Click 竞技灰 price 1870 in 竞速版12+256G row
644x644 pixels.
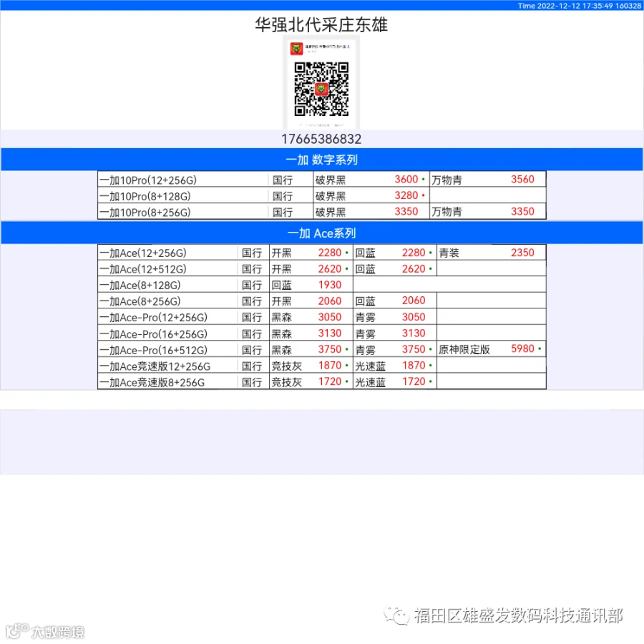coord(330,365)
